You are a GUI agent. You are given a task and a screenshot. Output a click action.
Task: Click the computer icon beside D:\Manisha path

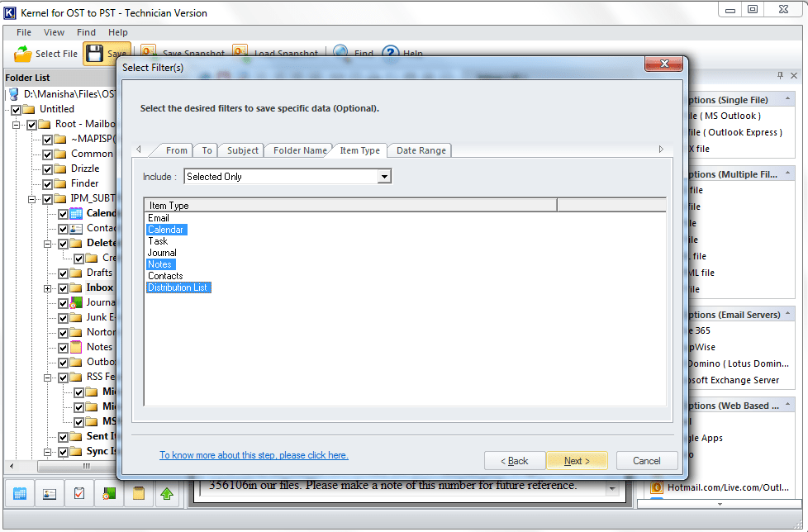point(14,94)
